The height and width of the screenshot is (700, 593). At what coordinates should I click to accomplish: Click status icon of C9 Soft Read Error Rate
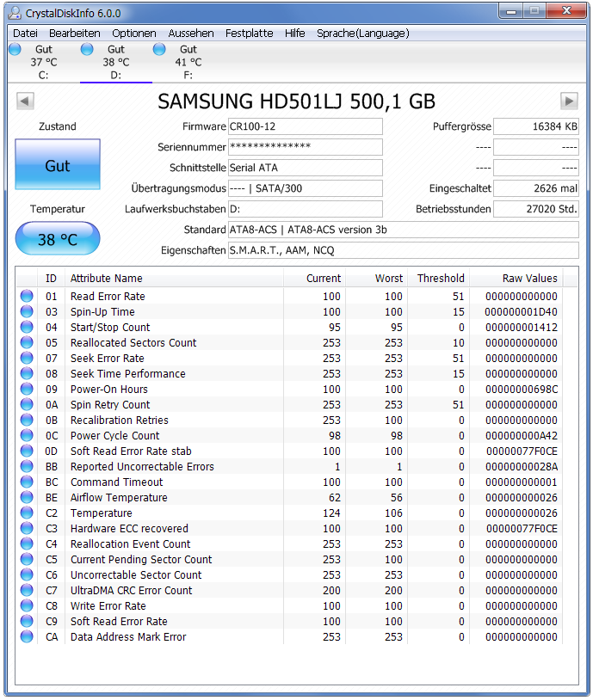(27, 621)
